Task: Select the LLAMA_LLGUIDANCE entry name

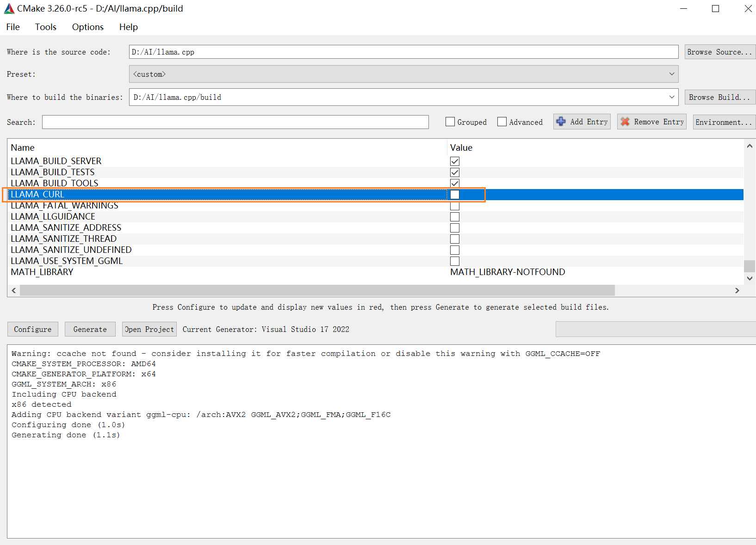Action: click(x=53, y=216)
